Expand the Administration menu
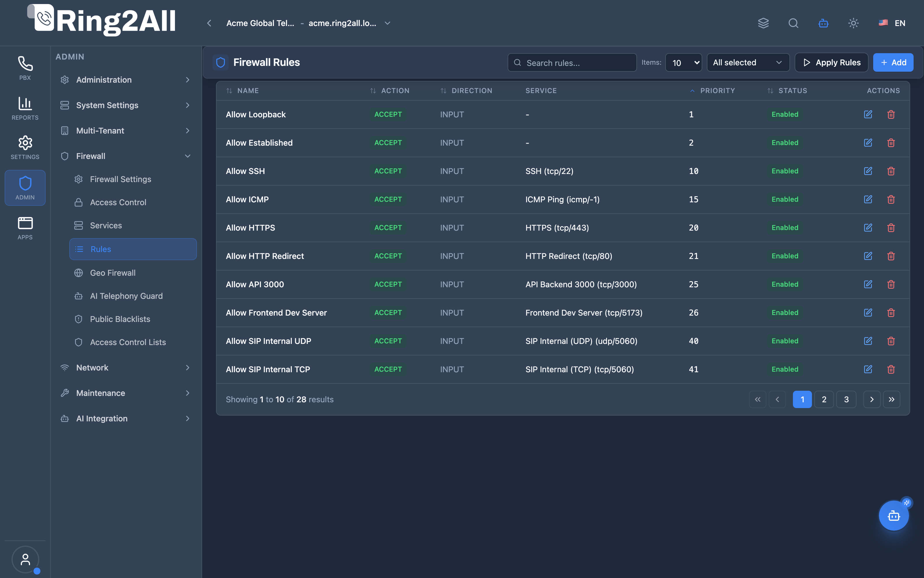The image size is (924, 578). (126, 79)
